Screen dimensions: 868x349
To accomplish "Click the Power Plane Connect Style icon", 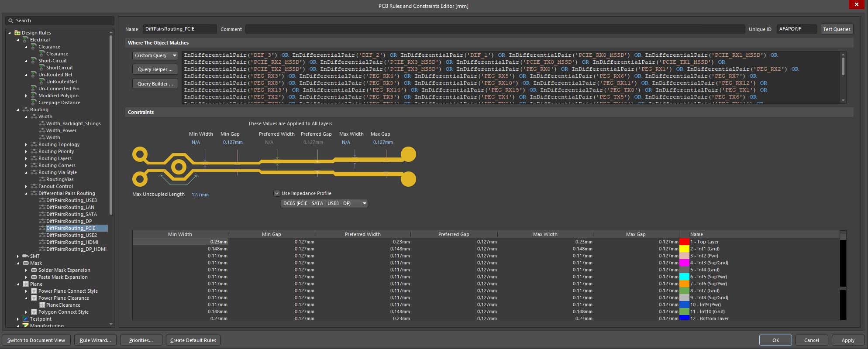I will [34, 291].
